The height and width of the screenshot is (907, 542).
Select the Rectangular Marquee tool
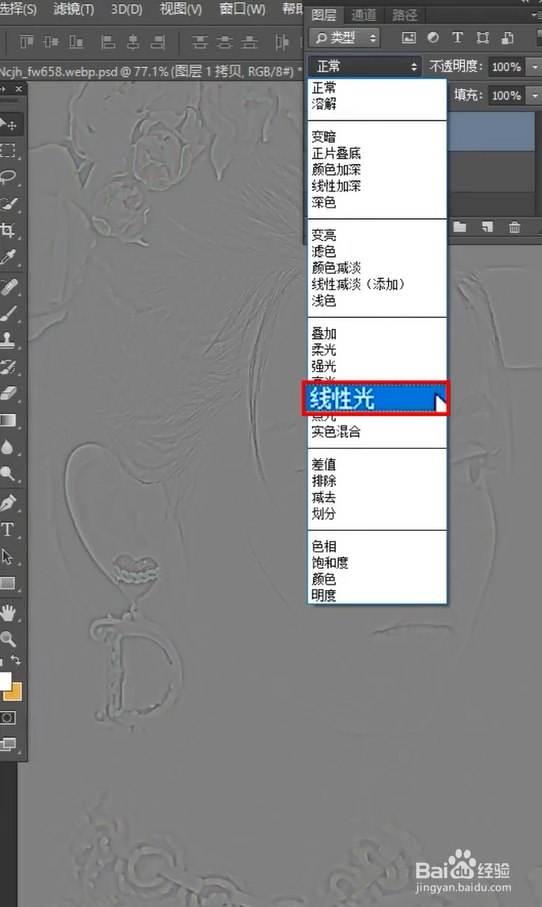pyautogui.click(x=8, y=150)
